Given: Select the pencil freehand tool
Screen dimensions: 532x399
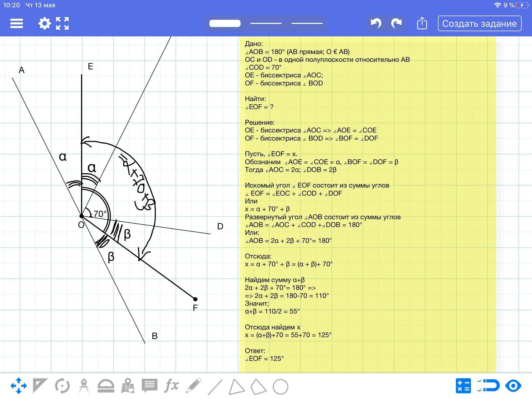Looking at the screenshot, I should pos(193,386).
